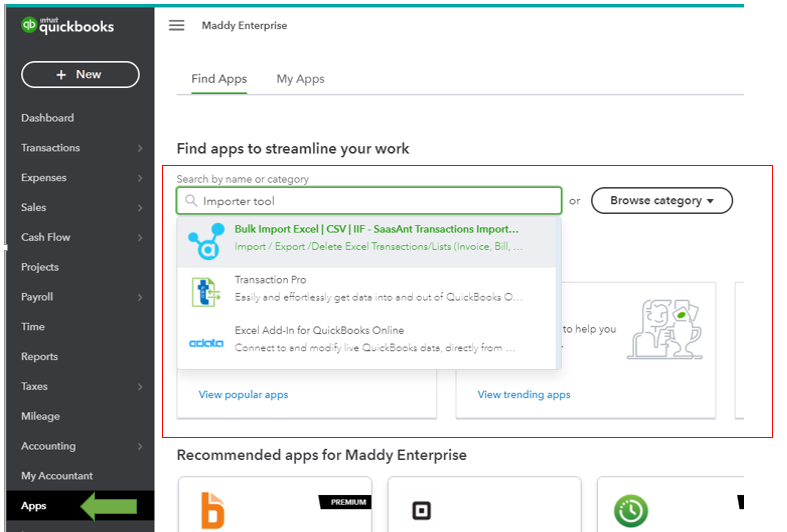Click the + New button

(x=80, y=74)
